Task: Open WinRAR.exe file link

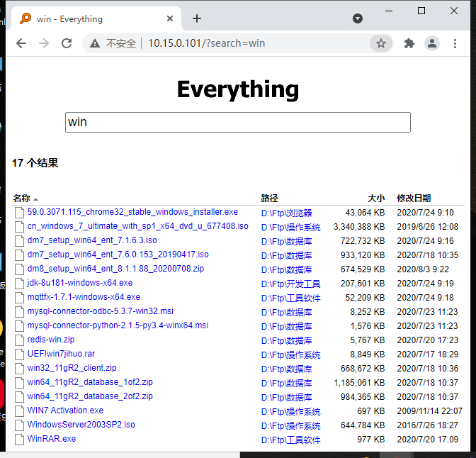Action: tap(52, 439)
